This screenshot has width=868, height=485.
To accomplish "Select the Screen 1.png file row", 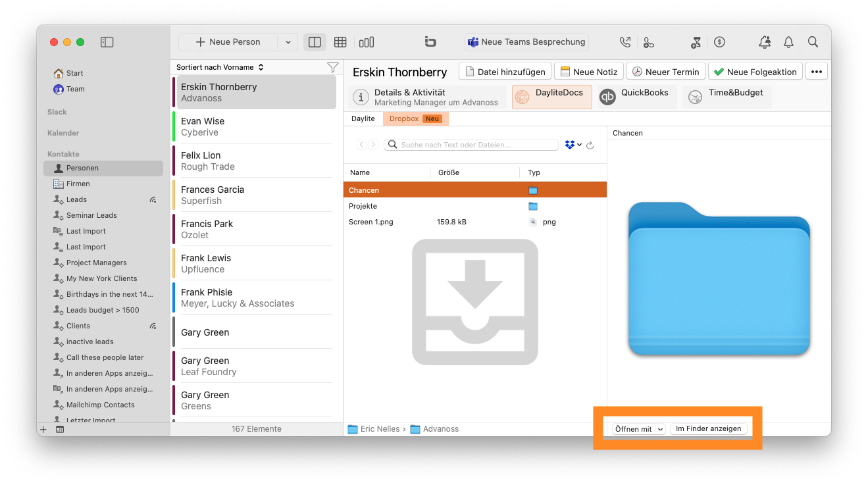I will tap(475, 222).
